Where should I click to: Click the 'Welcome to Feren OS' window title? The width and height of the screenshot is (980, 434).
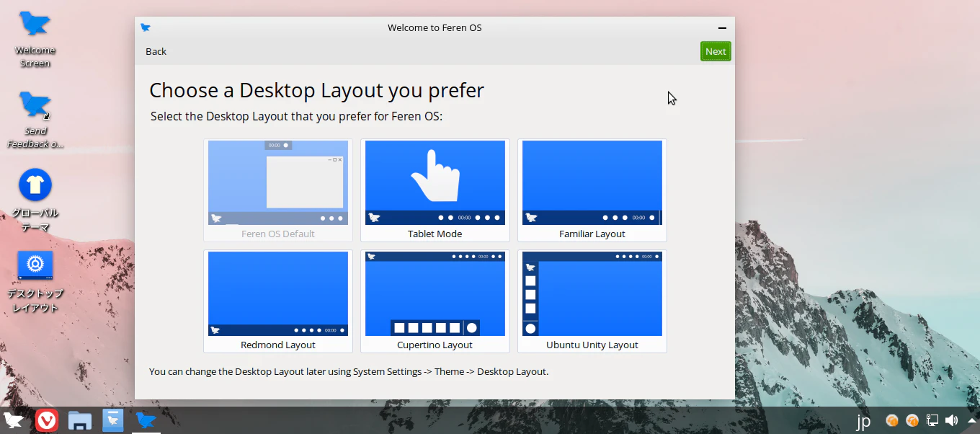point(435,28)
